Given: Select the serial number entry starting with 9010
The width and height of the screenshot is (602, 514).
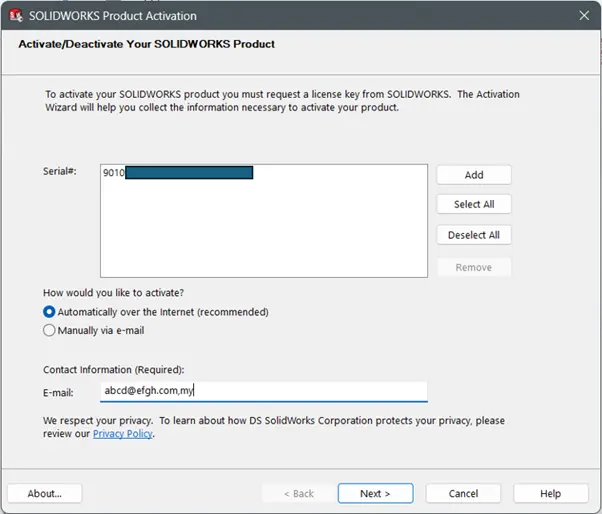Looking at the screenshot, I should 178,173.
